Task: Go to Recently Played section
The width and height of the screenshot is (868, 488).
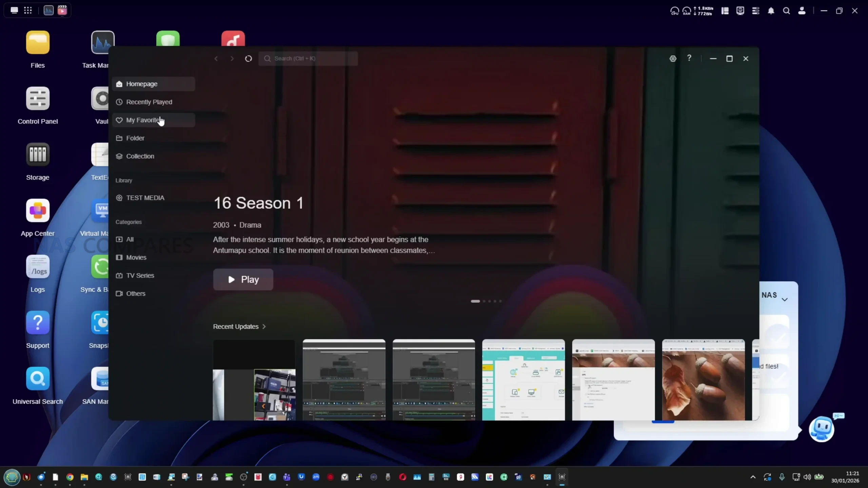Action: (149, 102)
